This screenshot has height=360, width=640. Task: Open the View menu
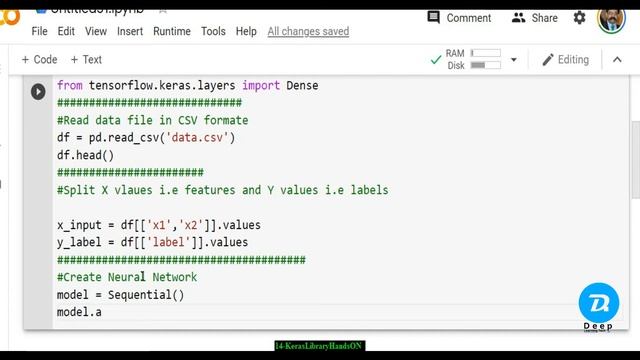coord(96,31)
